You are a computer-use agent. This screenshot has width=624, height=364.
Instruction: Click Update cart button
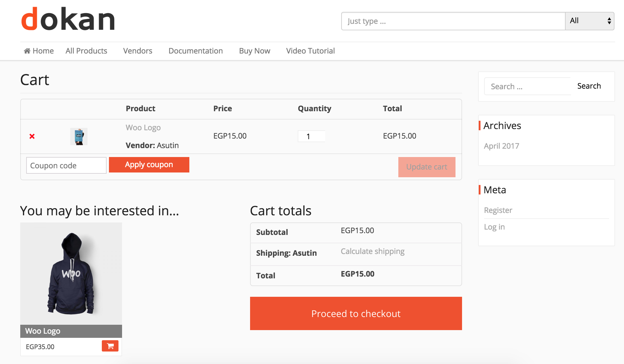[427, 167]
